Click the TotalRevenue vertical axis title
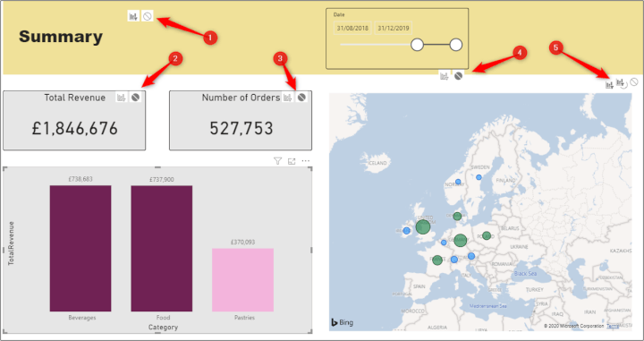Viewport: 644px width, 341px height. point(11,243)
